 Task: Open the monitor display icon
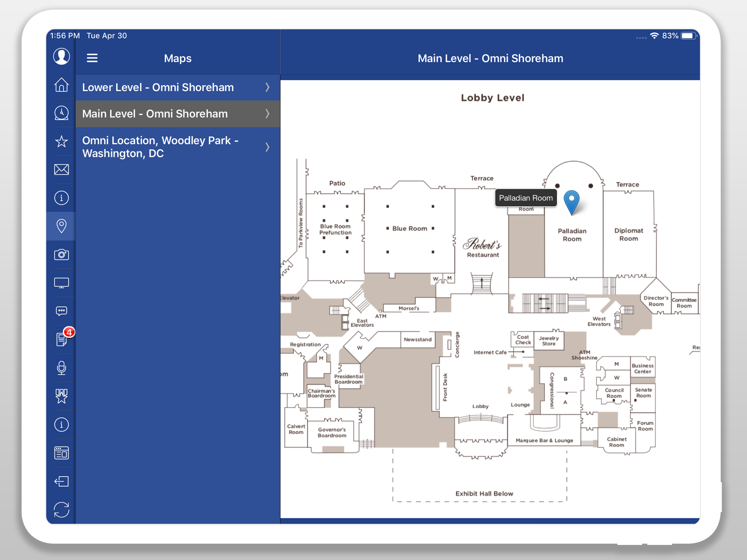(x=62, y=283)
